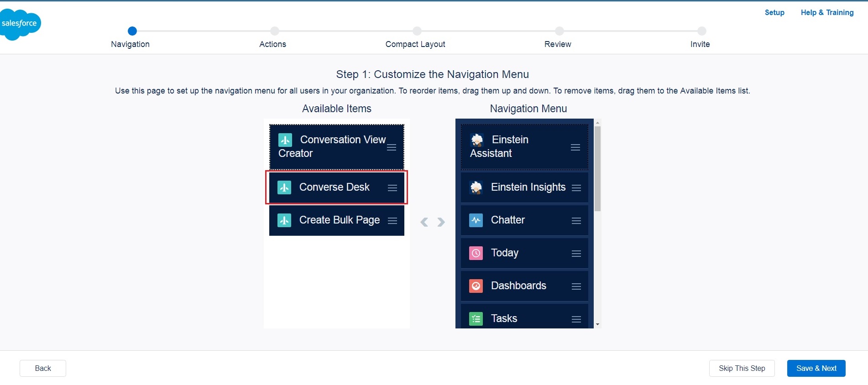The image size is (868, 385).
Task: Click the Back button
Action: [x=43, y=368]
